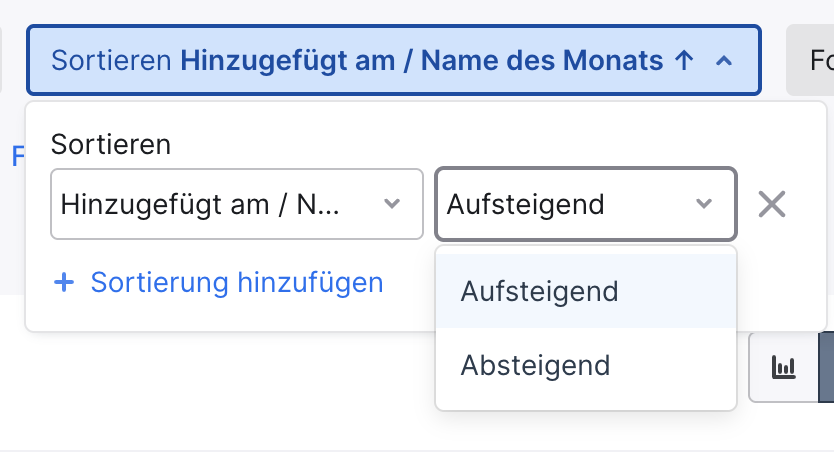Screen dimensions: 834x454
Task: Remove the sort with the X icon
Action: pyautogui.click(x=772, y=204)
